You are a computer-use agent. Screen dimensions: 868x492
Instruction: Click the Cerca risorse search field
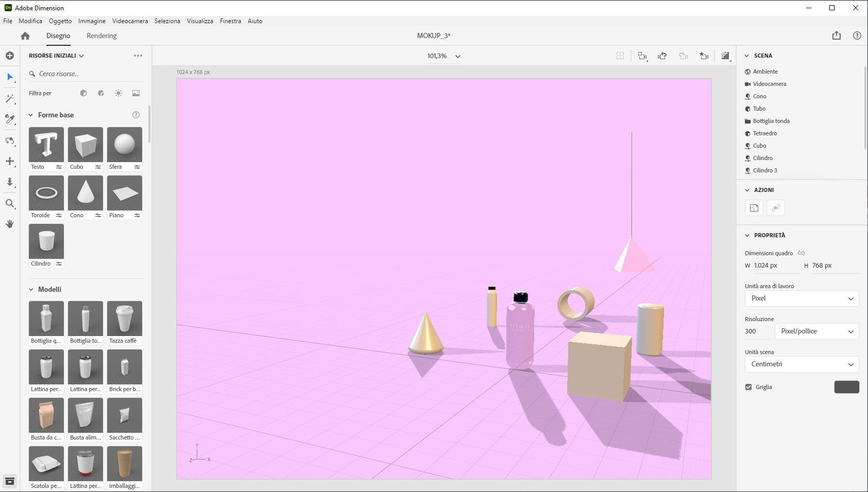[88, 74]
